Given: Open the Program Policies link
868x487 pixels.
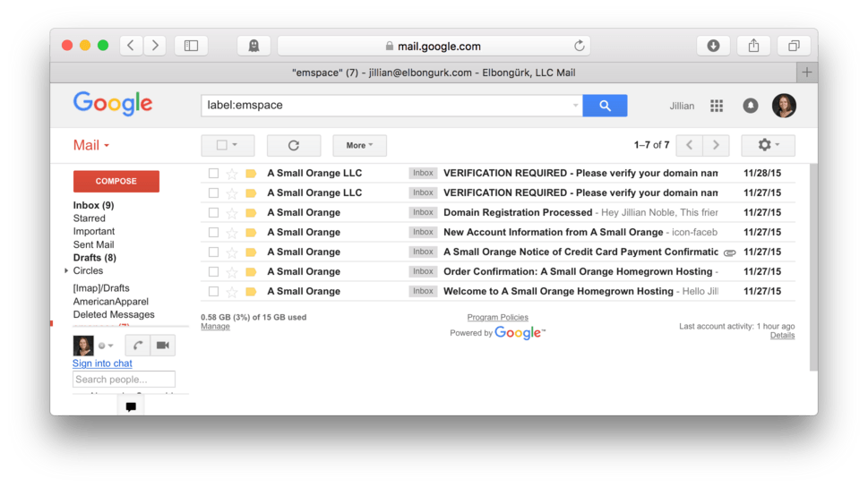Looking at the screenshot, I should pos(498,317).
